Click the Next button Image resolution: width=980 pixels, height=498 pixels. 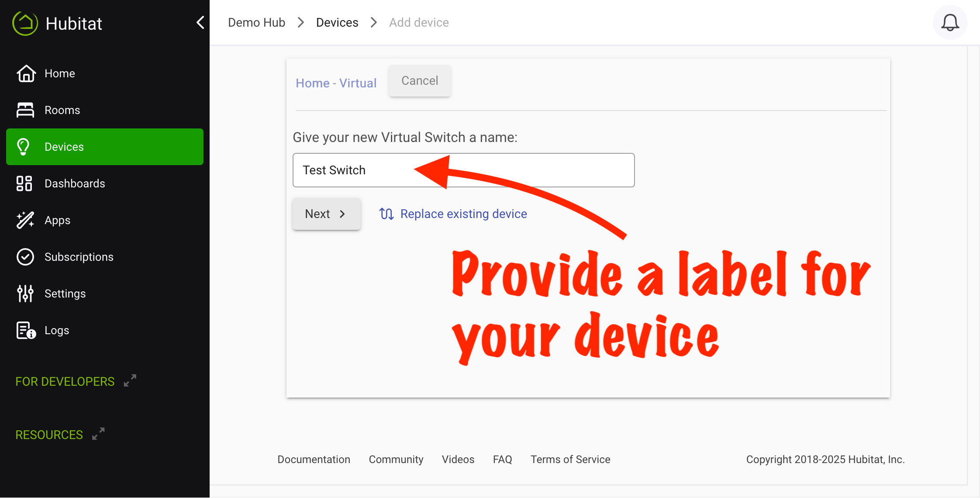326,214
